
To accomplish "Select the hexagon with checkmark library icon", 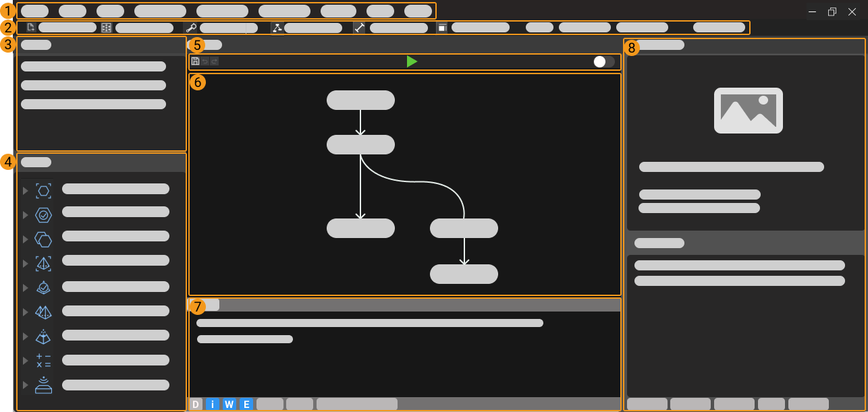I will point(43,215).
